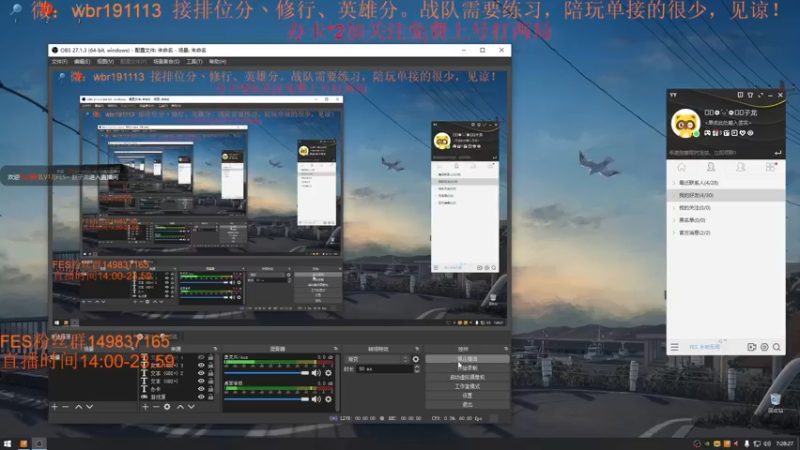Switch to the YY contacts person icon
Image resolution: width=800 pixels, height=450 pixels.
tap(711, 167)
